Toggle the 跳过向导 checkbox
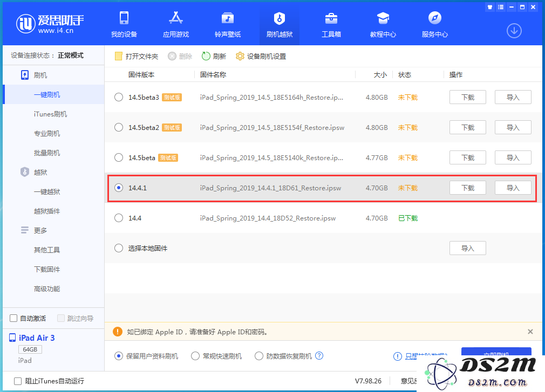545x392 pixels. coord(61,318)
